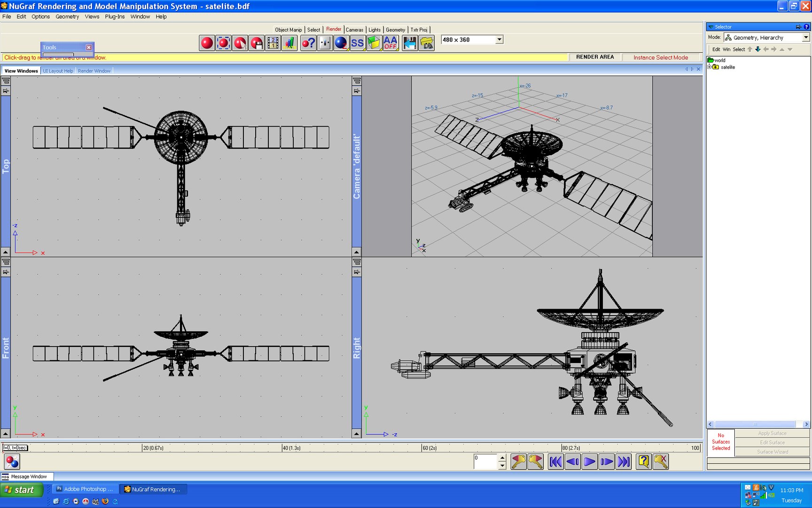Click the delete keyframe key-with-X icon
This screenshot has height=508, width=812.
tap(661, 462)
